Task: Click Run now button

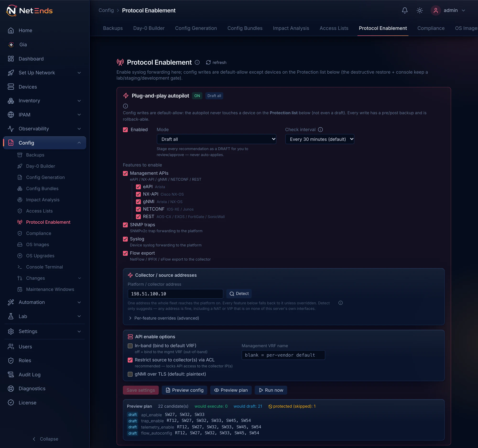Action: click(271, 390)
